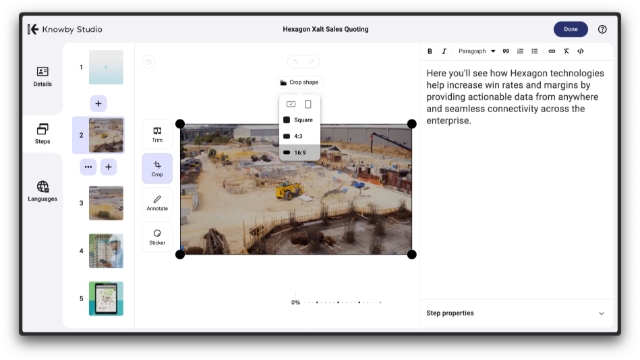Select step 1 thumbnail
The width and height of the screenshot is (640, 360).
pos(106,67)
